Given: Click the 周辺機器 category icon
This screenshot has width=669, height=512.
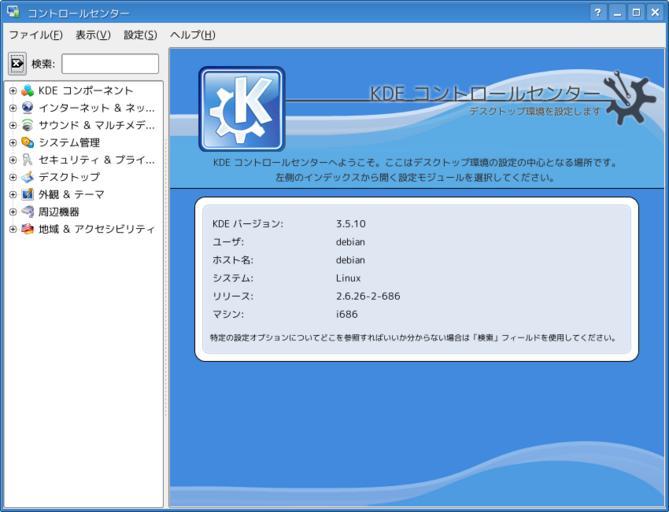Looking at the screenshot, I should (28, 212).
